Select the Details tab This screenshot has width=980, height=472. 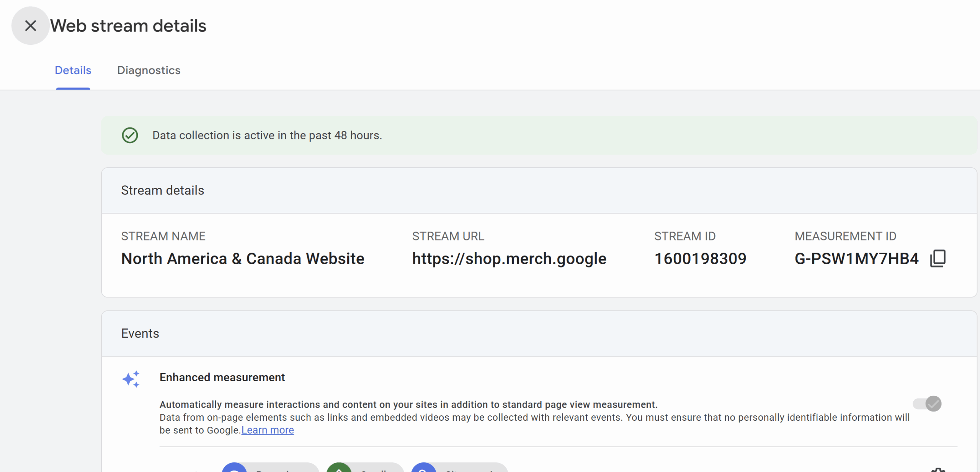tap(73, 70)
